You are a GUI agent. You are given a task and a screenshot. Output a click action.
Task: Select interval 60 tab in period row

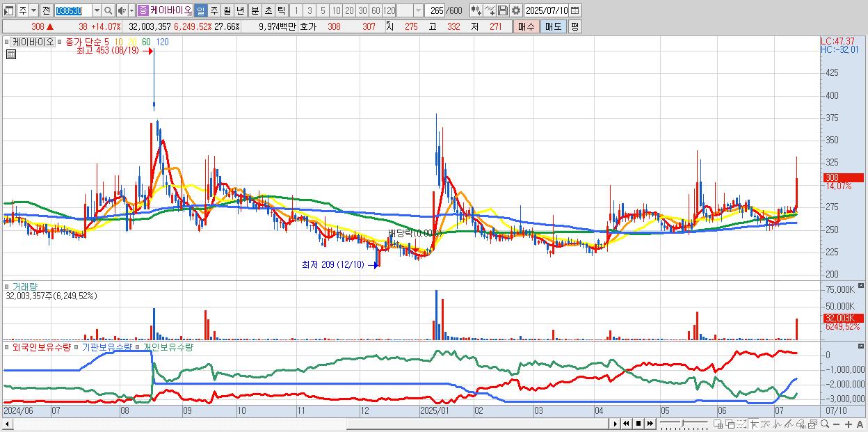point(376,10)
